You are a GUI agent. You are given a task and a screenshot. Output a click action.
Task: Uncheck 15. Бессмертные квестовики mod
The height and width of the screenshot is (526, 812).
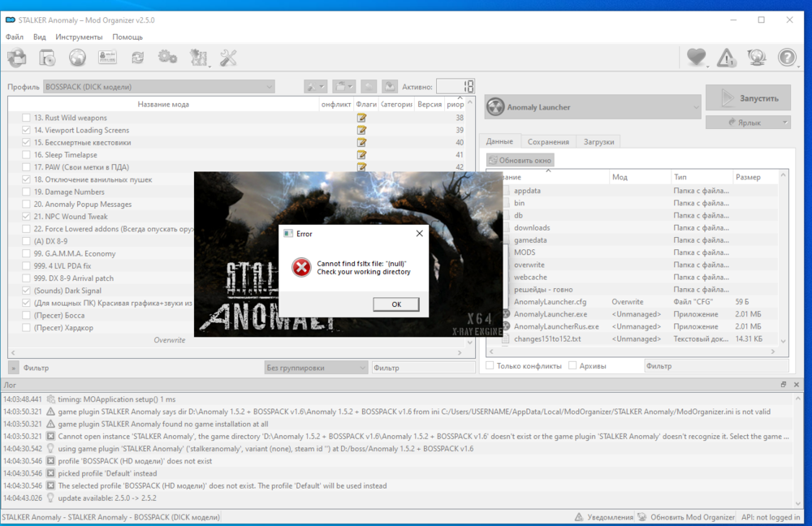(27, 142)
